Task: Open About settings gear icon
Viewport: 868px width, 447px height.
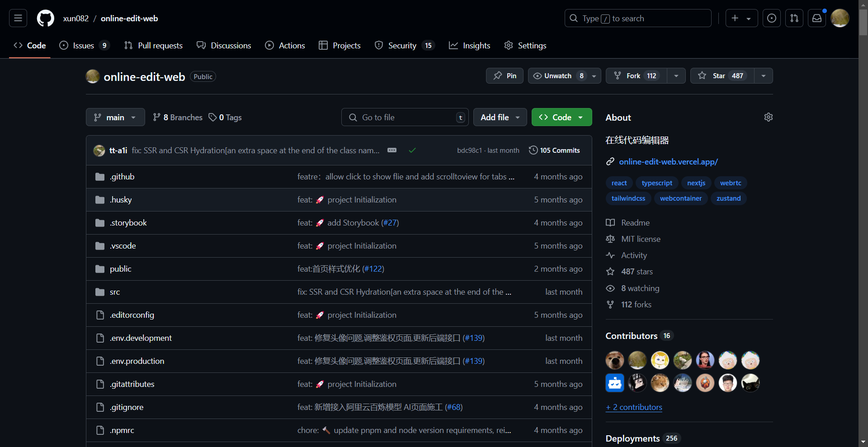Action: click(769, 117)
